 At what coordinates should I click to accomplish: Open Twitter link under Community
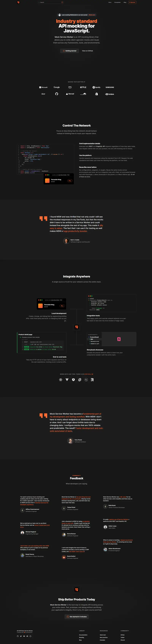coord(123,637)
